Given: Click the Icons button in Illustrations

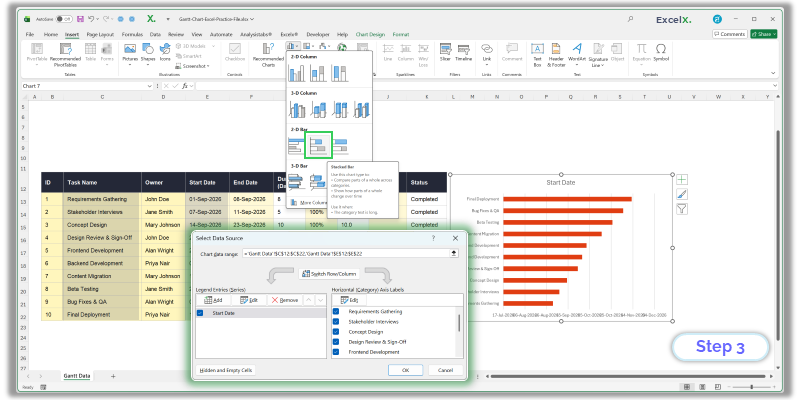Looking at the screenshot, I should [165, 52].
